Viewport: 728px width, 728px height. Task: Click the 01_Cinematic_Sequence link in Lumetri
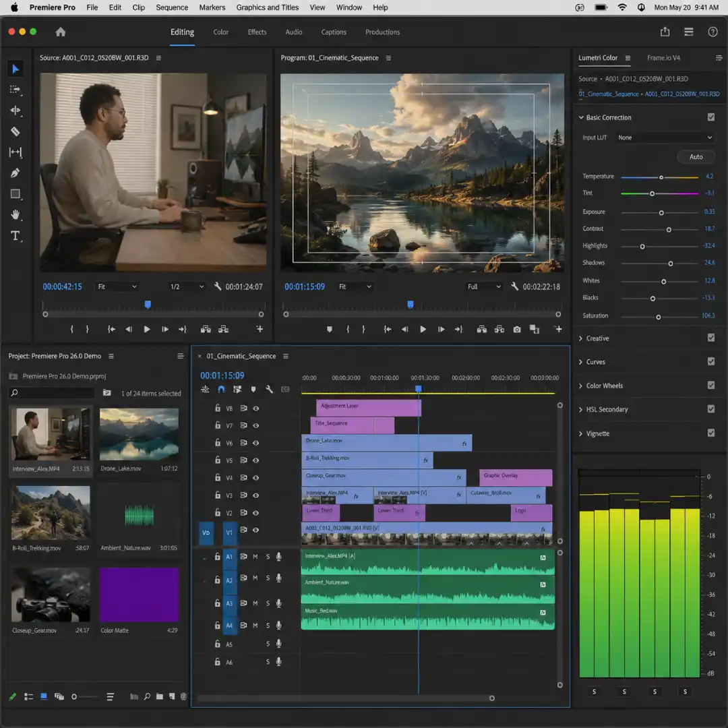pyautogui.click(x=608, y=94)
